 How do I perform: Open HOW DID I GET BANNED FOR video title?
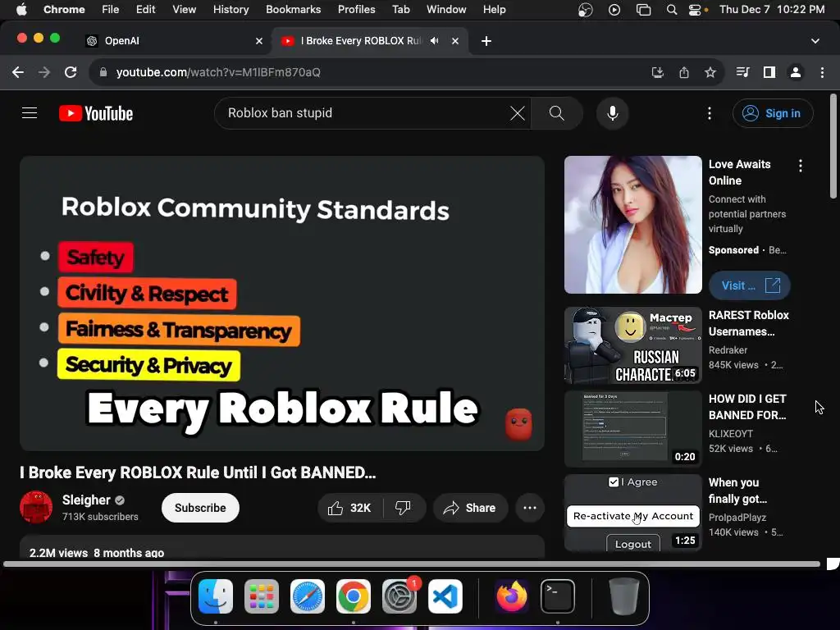tap(747, 407)
